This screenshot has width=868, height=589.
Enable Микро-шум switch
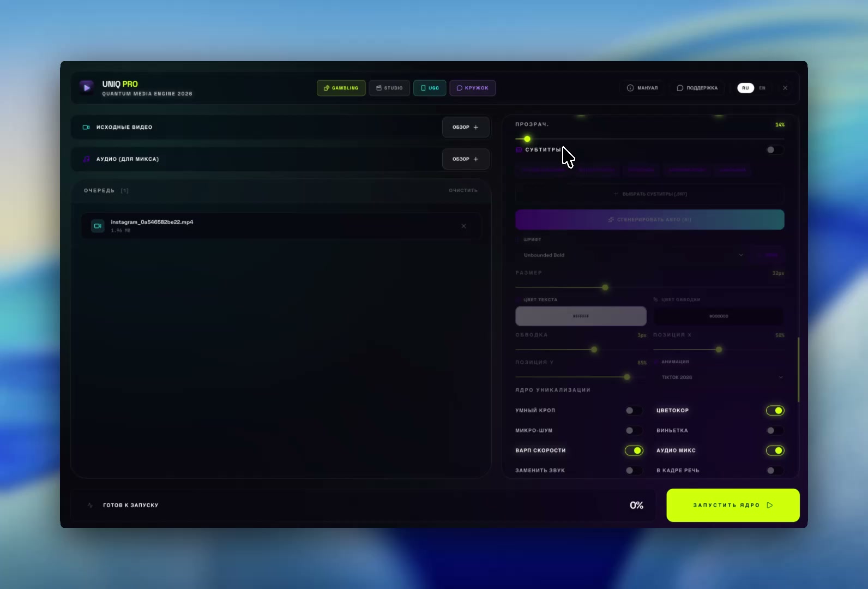pos(634,430)
